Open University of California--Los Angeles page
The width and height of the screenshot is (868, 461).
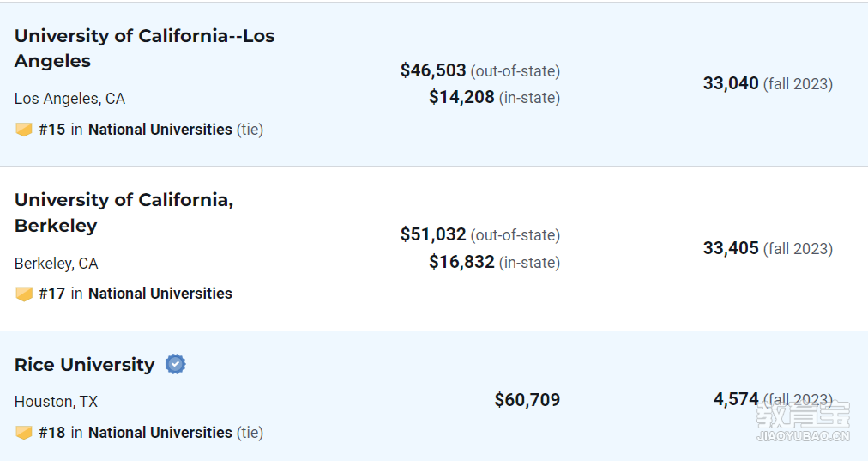click(x=144, y=48)
